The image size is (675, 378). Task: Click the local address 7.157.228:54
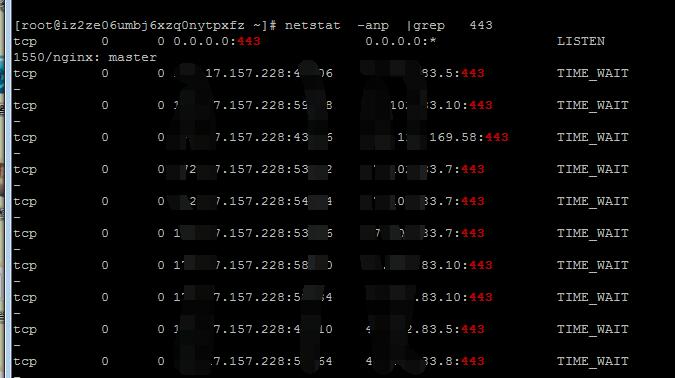261,201
